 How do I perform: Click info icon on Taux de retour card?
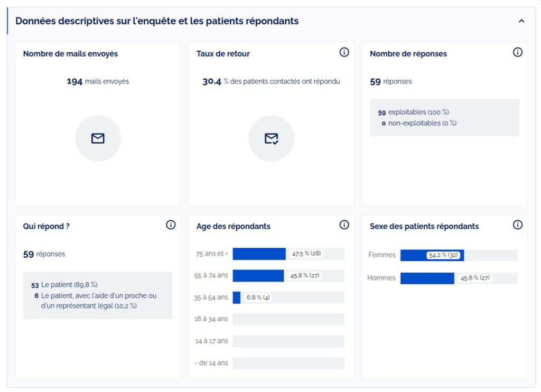point(344,52)
